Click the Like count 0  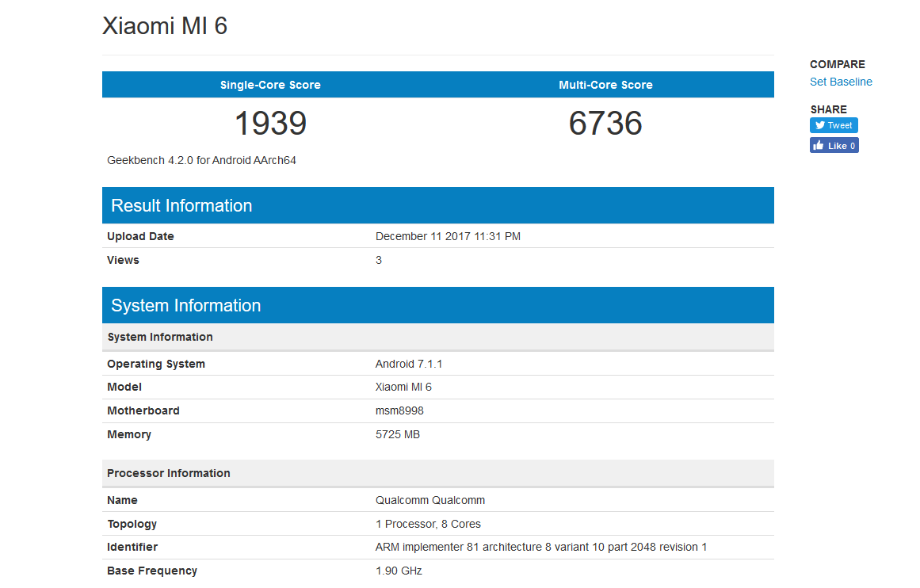point(853,146)
